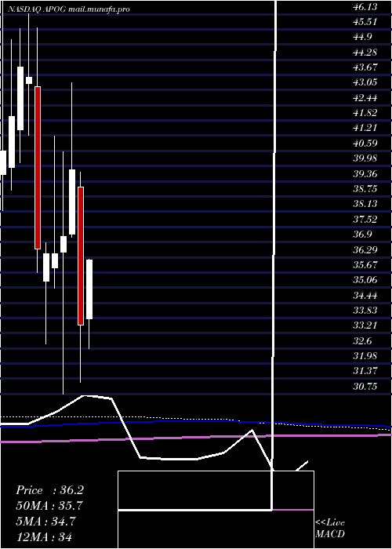Click the 37.52 price axis label
This screenshot has width=392, height=549.
[365, 220]
